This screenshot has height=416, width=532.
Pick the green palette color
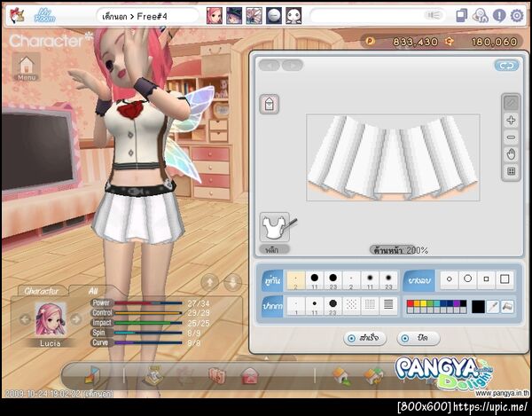(430, 303)
